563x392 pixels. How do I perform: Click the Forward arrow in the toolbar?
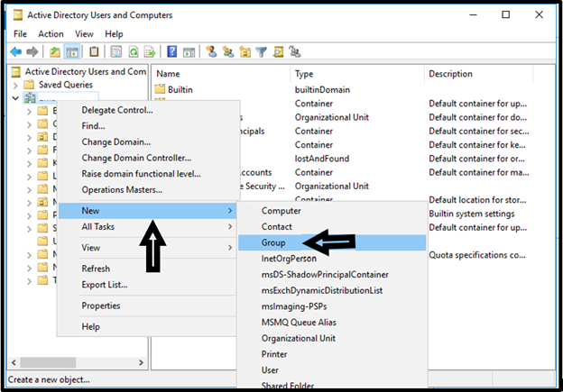click(x=32, y=52)
